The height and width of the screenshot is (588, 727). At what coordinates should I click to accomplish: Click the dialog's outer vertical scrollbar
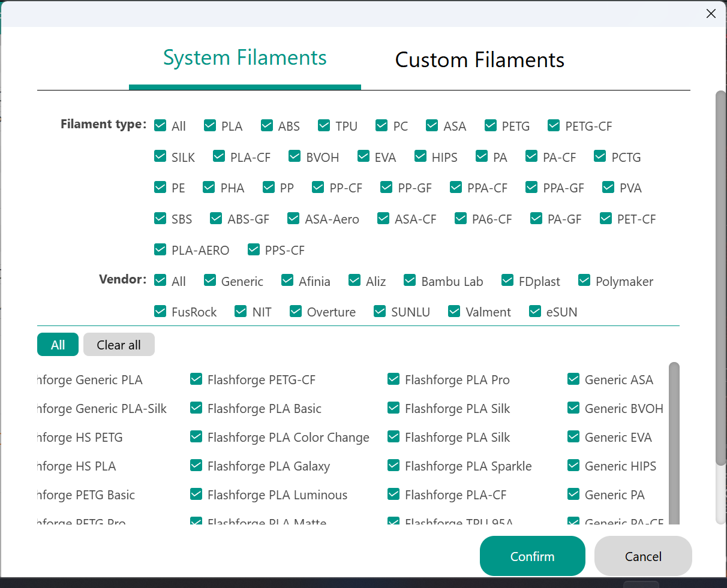tap(720, 279)
